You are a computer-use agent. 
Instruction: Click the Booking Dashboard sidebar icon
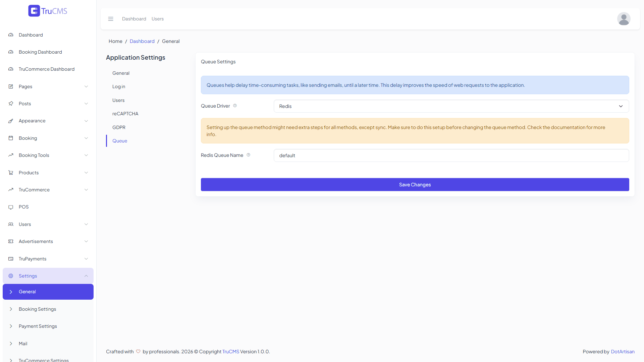[11, 52]
